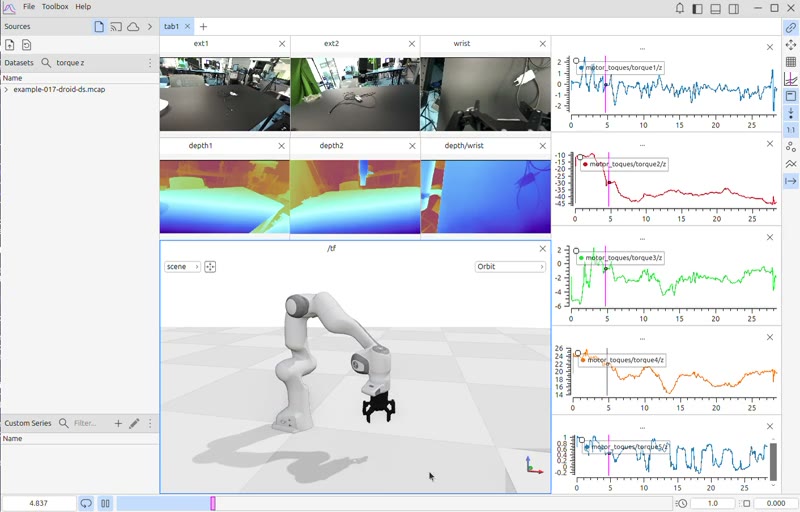Screen dimensions: 800x512
Task: Click the Custom Series search icon
Action: pyautogui.click(x=64, y=423)
